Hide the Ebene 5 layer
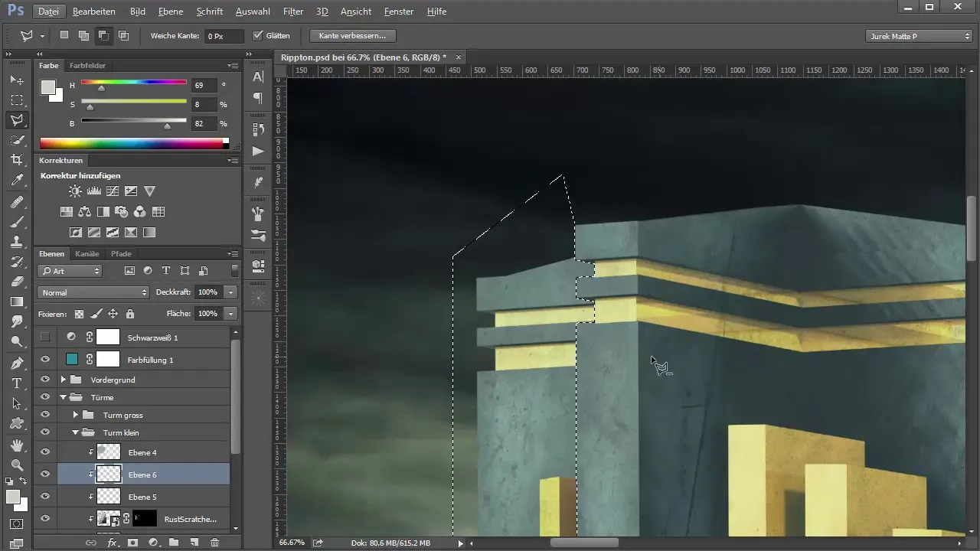The image size is (980, 551). (45, 497)
